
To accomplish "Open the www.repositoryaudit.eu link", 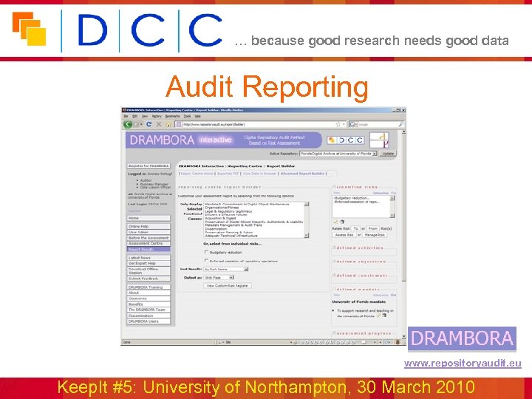I will pos(463,364).
